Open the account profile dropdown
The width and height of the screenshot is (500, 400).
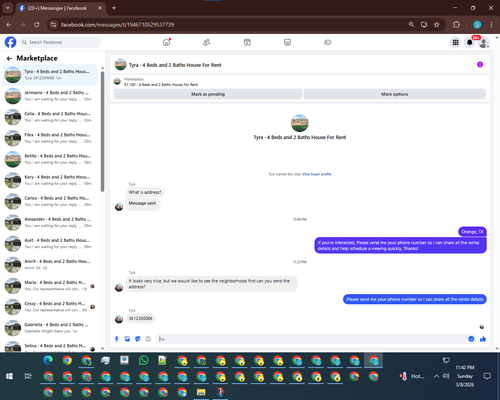pos(484,42)
